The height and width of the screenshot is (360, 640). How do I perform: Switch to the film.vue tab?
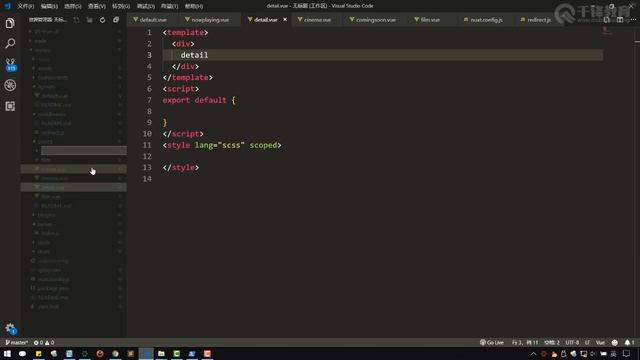tap(430, 20)
